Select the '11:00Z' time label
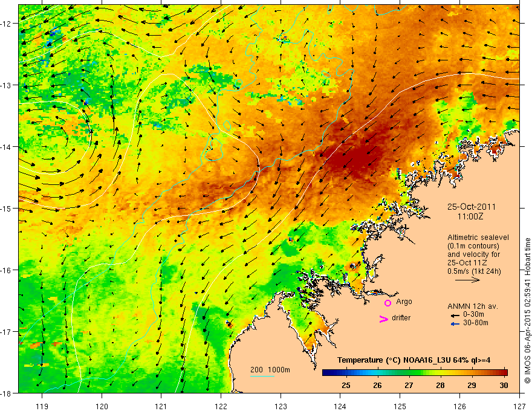This screenshot has height=411, width=532. (x=470, y=216)
